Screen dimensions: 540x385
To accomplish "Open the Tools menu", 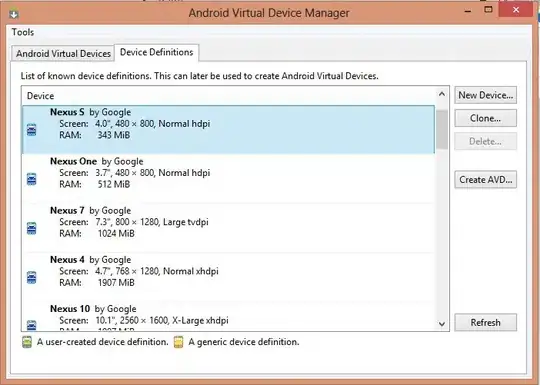I will [23, 32].
